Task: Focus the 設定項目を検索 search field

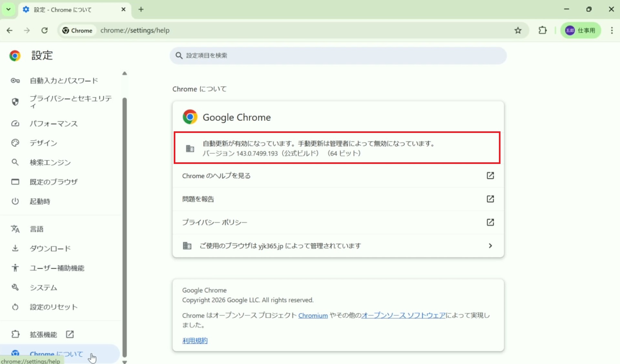Action: [x=338, y=56]
